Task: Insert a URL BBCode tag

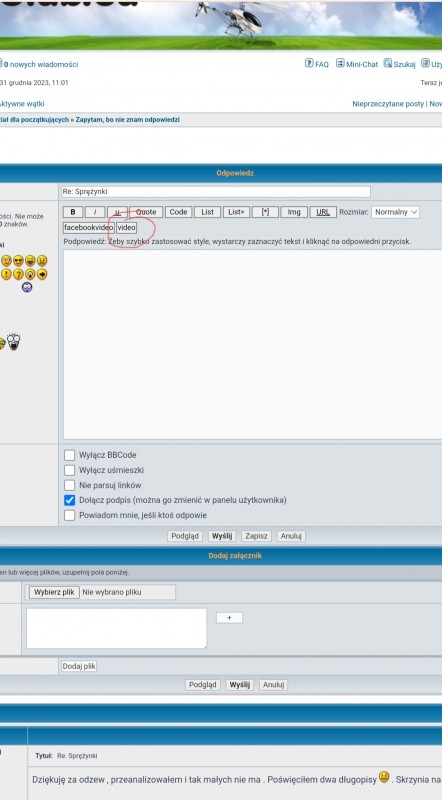Action: click(323, 212)
